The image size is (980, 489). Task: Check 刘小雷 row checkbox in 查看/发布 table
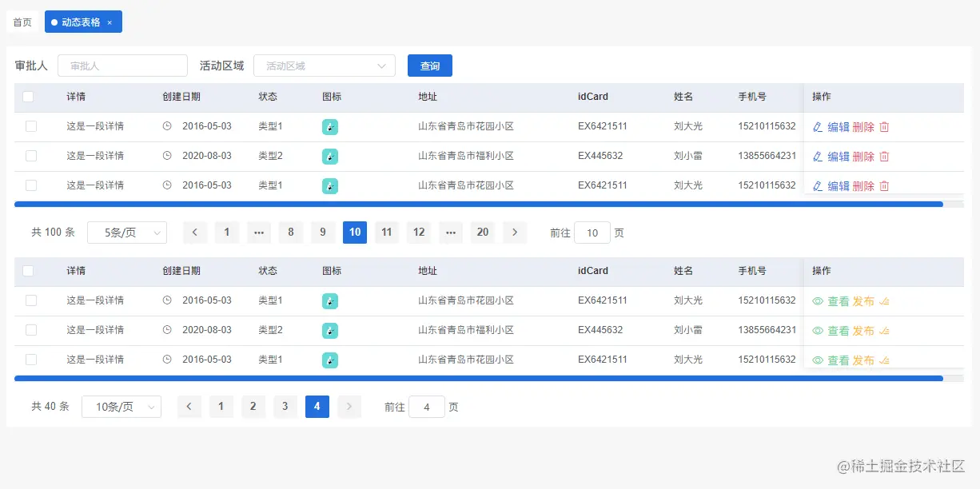pyautogui.click(x=31, y=330)
